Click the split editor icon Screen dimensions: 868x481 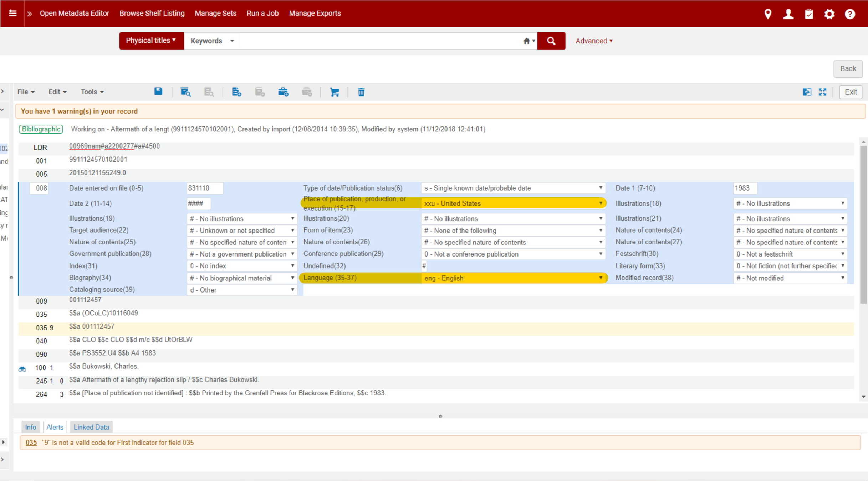click(807, 92)
